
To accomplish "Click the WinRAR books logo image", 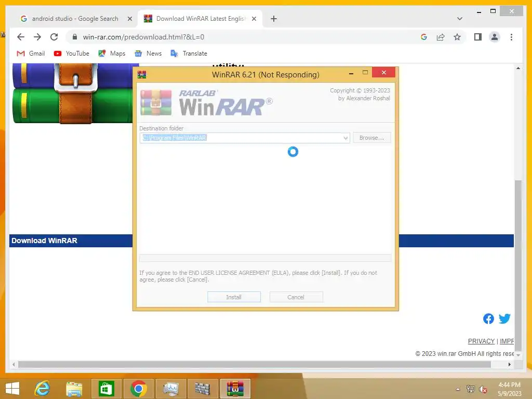I will point(73,94).
